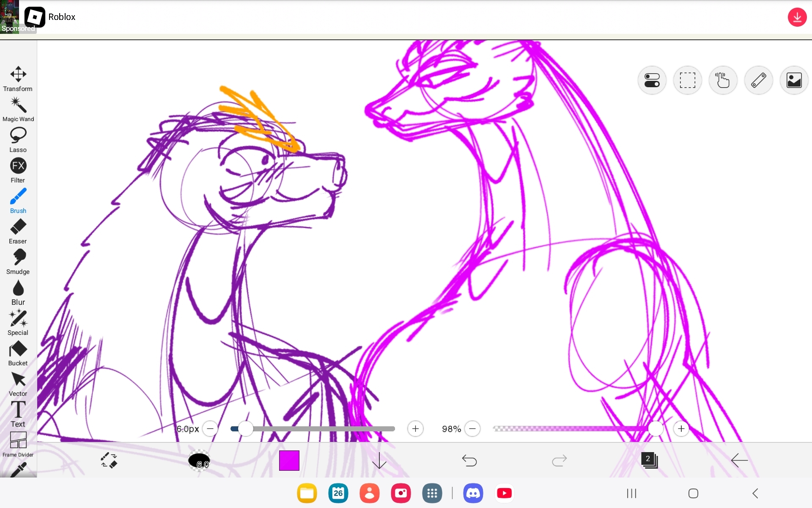Activate the Special effects pen tool
812x508 pixels.
[18, 318]
